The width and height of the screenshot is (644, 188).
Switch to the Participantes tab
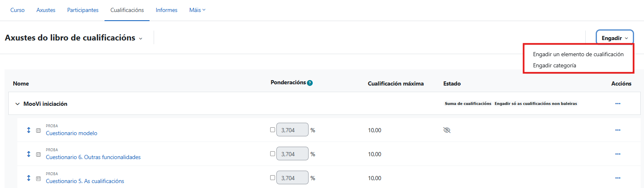click(x=83, y=10)
